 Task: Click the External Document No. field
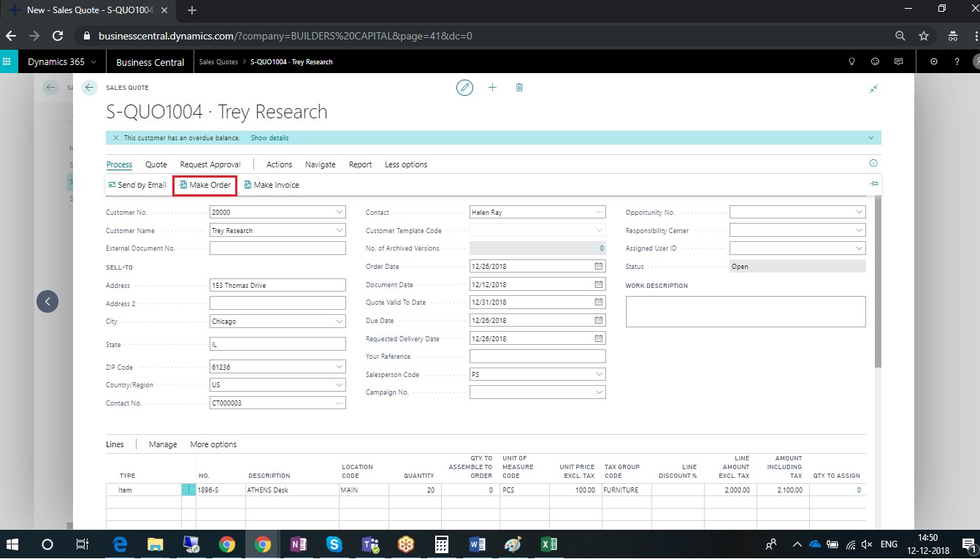tap(277, 248)
